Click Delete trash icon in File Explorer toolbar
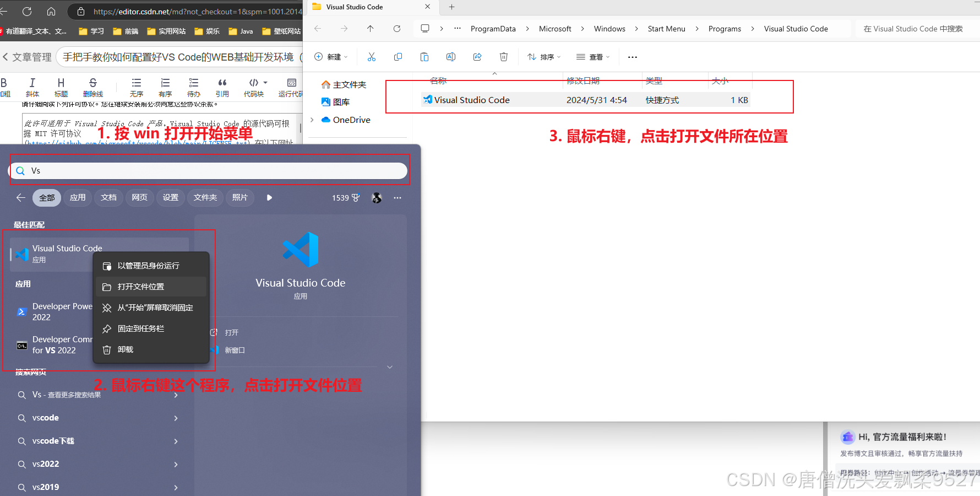The width and height of the screenshot is (980, 496). [504, 57]
